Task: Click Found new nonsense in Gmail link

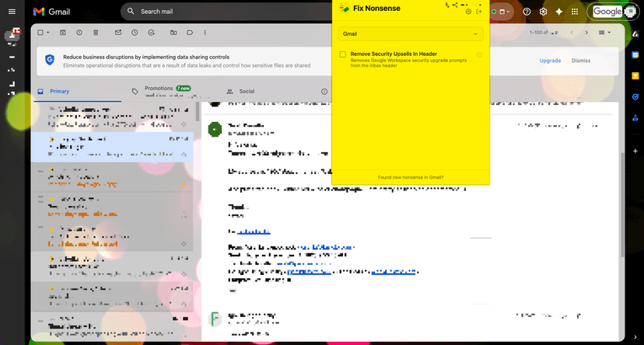Action: pos(411,177)
